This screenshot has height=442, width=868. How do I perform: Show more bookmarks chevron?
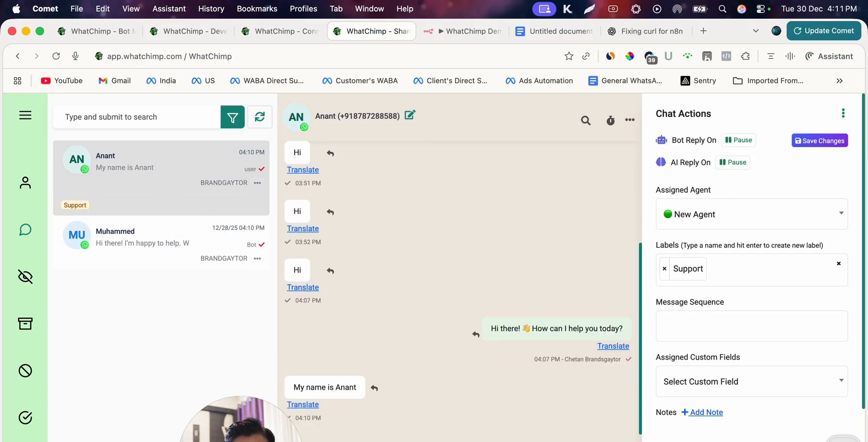pyautogui.click(x=839, y=81)
